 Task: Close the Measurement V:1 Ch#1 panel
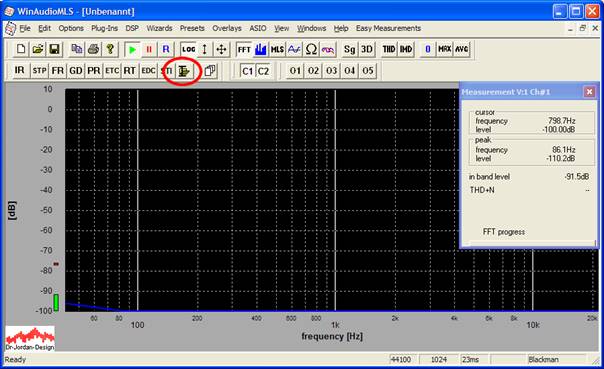pyautogui.click(x=589, y=92)
